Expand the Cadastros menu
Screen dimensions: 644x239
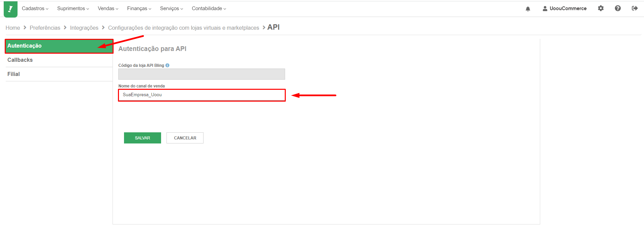pyautogui.click(x=35, y=8)
